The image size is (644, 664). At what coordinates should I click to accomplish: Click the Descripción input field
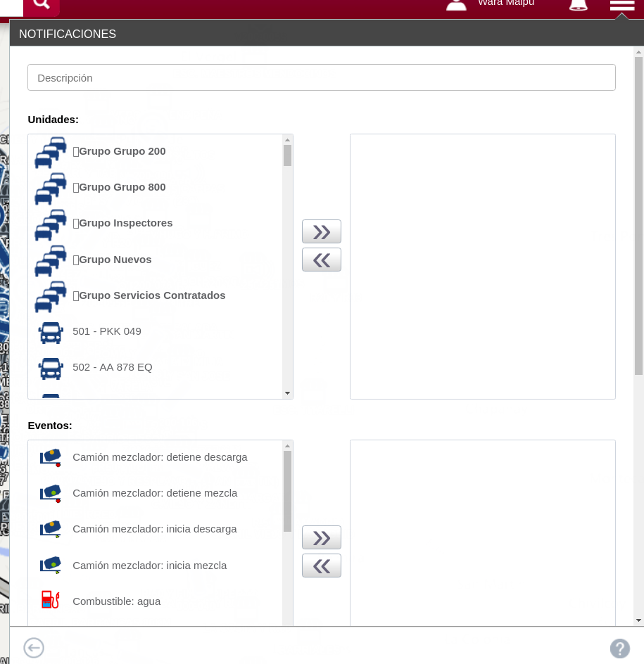click(x=321, y=77)
